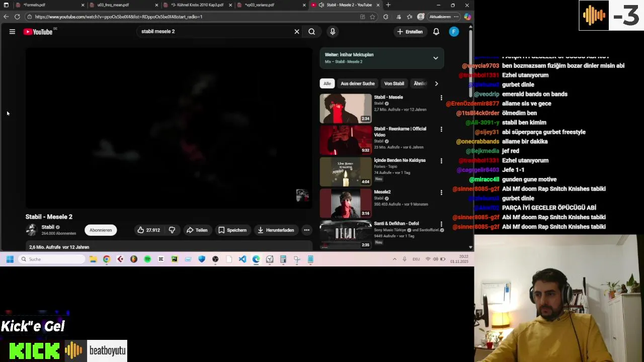Start voice search with the microphone
The width and height of the screenshot is (644, 362).
(x=333, y=32)
